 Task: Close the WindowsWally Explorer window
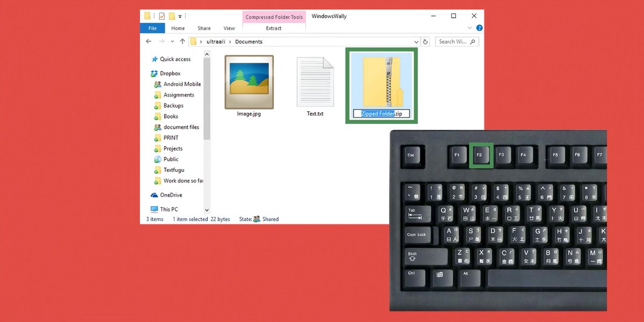(x=474, y=16)
